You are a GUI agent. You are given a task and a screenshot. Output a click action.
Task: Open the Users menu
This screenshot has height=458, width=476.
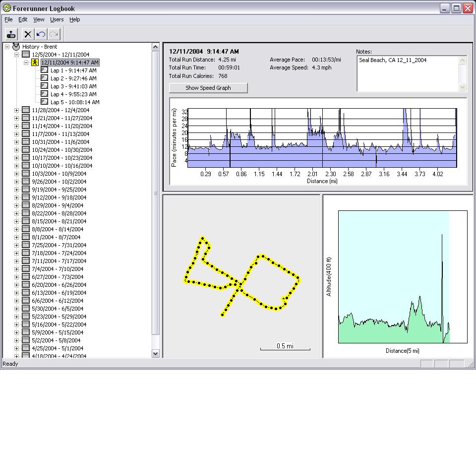[x=57, y=19]
